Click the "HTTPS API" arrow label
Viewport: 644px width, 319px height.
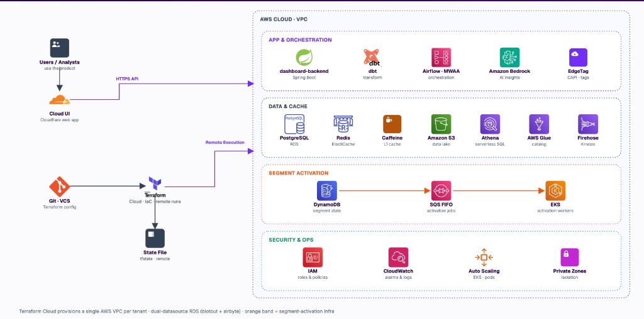click(127, 78)
